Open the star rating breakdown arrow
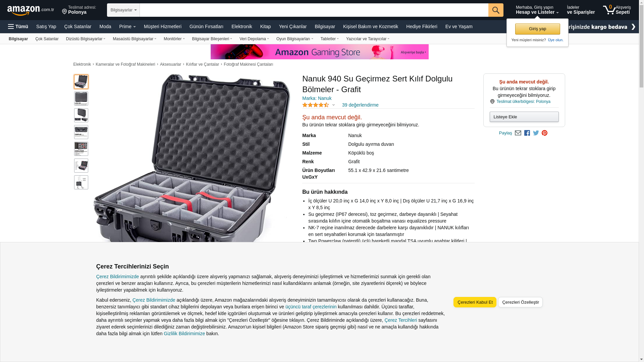The width and height of the screenshot is (644, 362). 333,105
